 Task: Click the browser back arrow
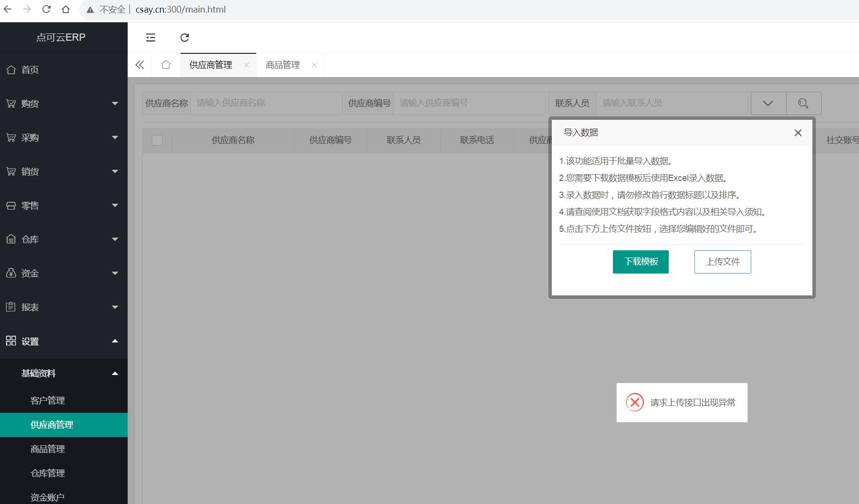(x=8, y=9)
